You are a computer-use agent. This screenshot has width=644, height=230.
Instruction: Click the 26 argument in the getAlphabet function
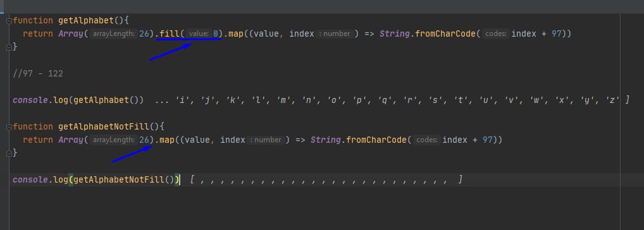click(144, 33)
